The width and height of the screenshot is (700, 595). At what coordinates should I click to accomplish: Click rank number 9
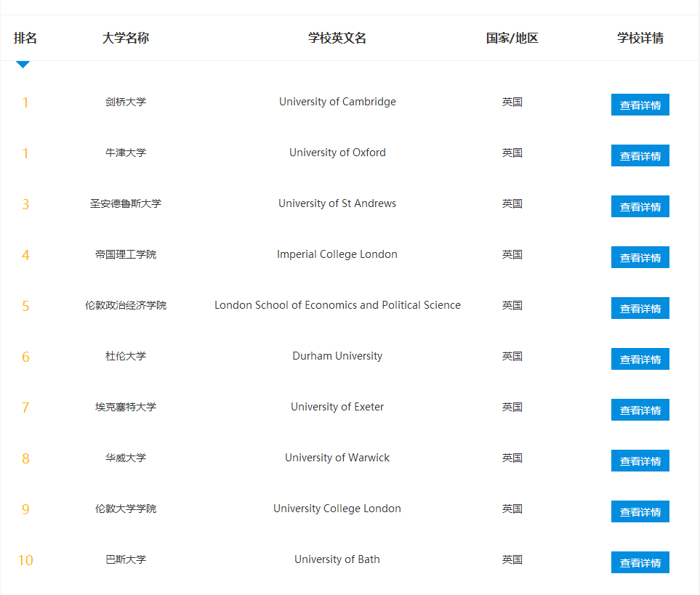coord(25,509)
